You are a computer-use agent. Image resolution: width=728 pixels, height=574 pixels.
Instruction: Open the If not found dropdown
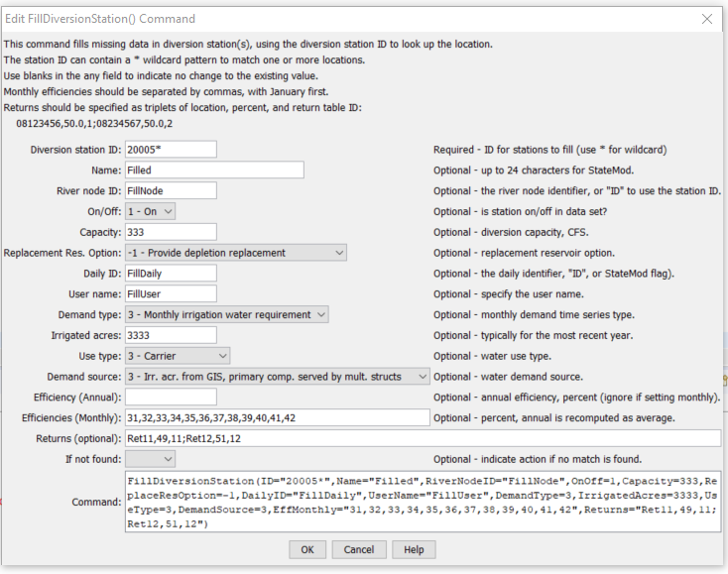(x=150, y=459)
